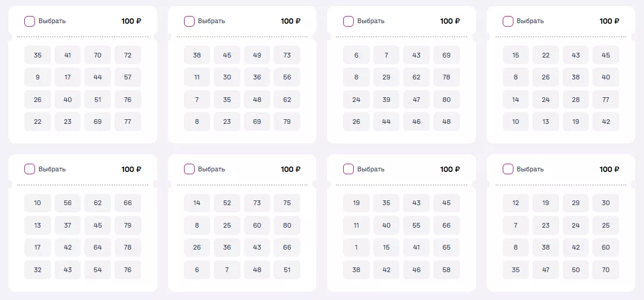Tick the checkbox on the ticket starting with 35
The image size is (644, 300).
tap(30, 21)
